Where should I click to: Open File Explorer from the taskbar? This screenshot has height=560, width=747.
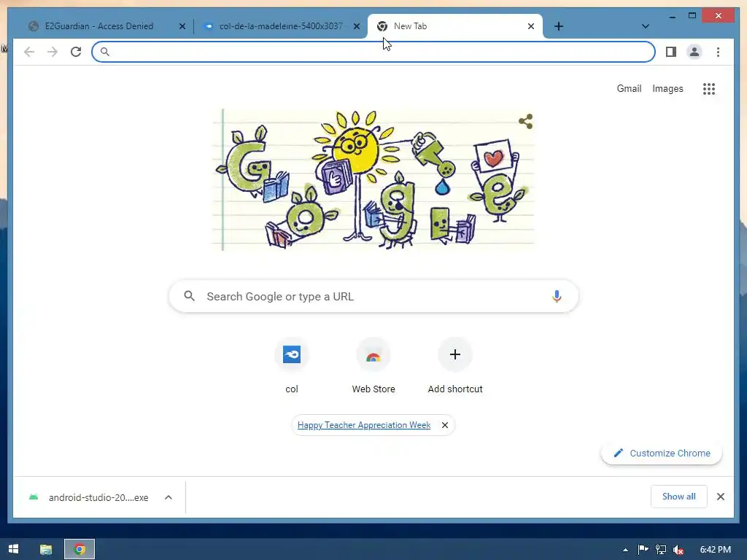coord(46,550)
